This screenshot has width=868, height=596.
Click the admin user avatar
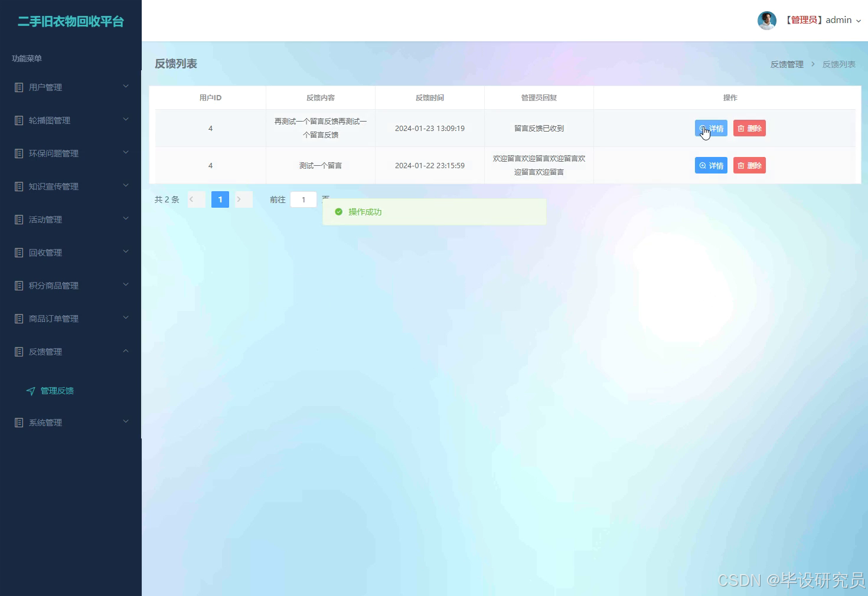(767, 20)
